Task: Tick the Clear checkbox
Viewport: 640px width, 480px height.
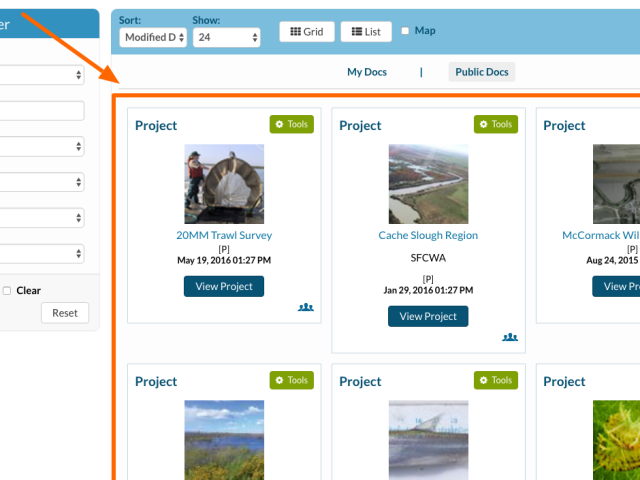Action: click(x=7, y=291)
